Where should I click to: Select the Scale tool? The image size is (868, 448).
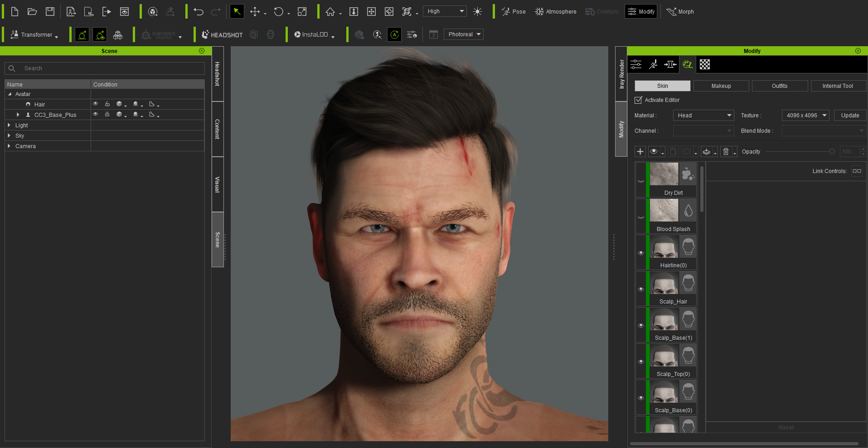click(x=302, y=12)
